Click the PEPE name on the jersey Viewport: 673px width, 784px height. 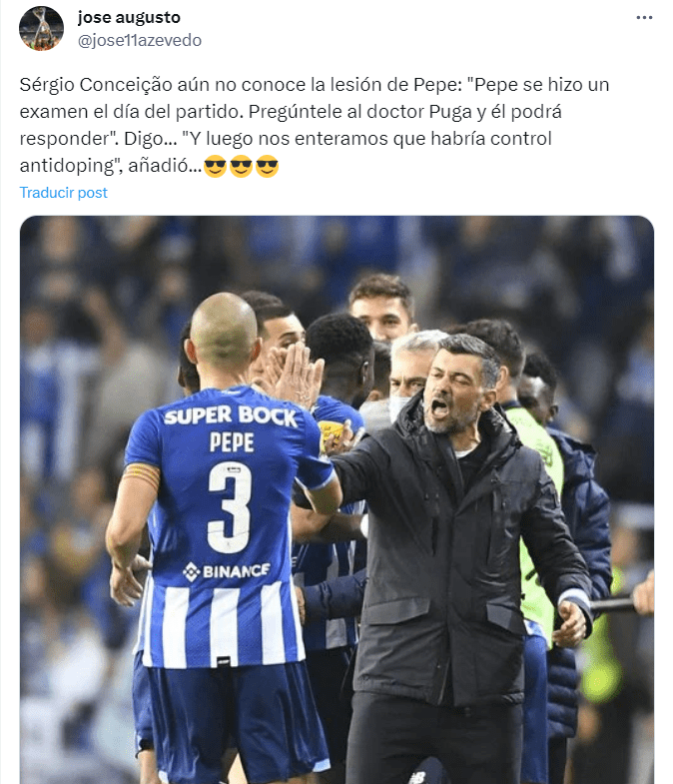[x=232, y=442]
